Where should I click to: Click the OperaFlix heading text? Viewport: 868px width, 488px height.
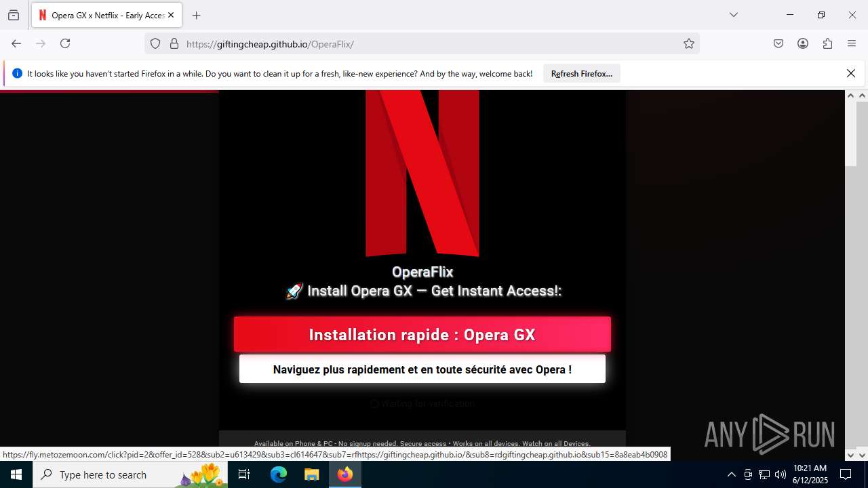(x=422, y=272)
